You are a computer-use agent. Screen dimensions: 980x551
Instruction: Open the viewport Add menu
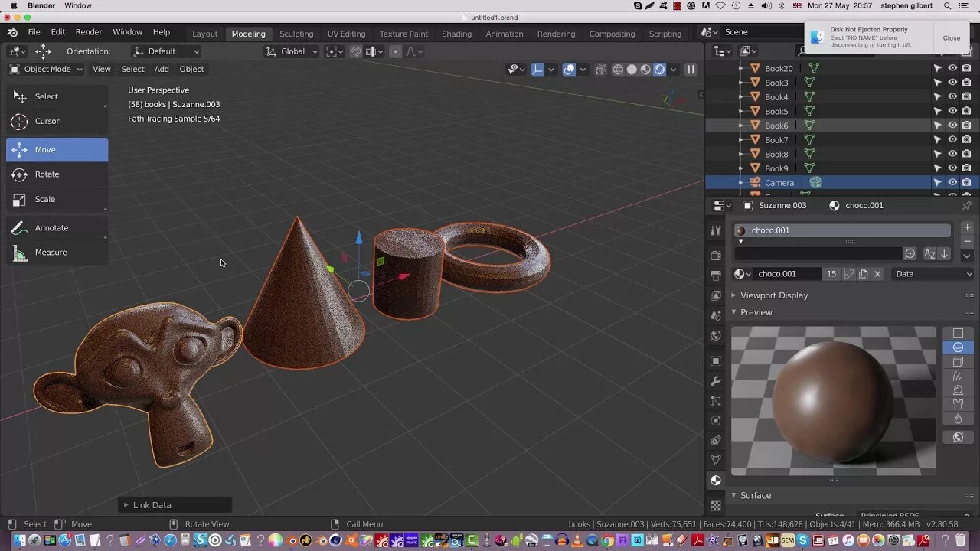(x=162, y=69)
